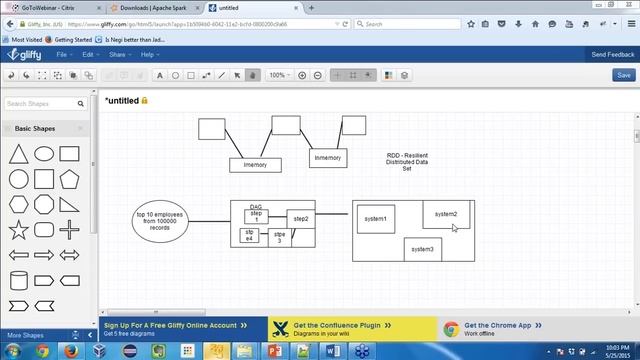Pick the pentagon shape from library

pyautogui.click(x=69, y=179)
